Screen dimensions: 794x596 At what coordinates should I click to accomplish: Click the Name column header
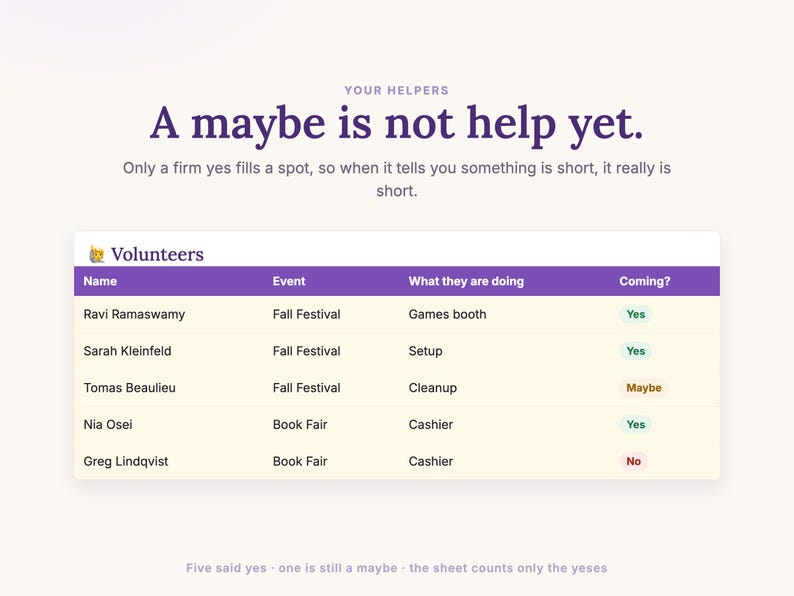click(100, 281)
